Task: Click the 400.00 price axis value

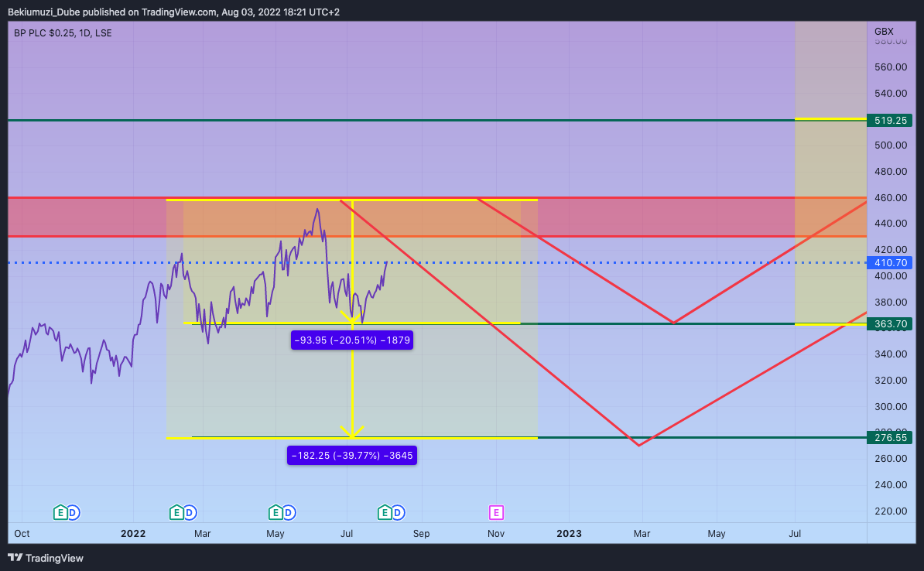Action: point(891,275)
